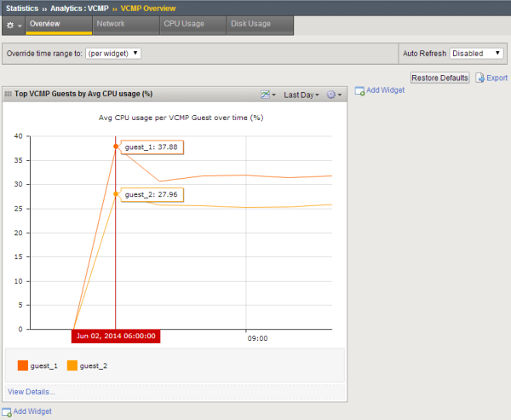Click the guest_2 data point on chart
The image size is (511, 420).
[116, 194]
